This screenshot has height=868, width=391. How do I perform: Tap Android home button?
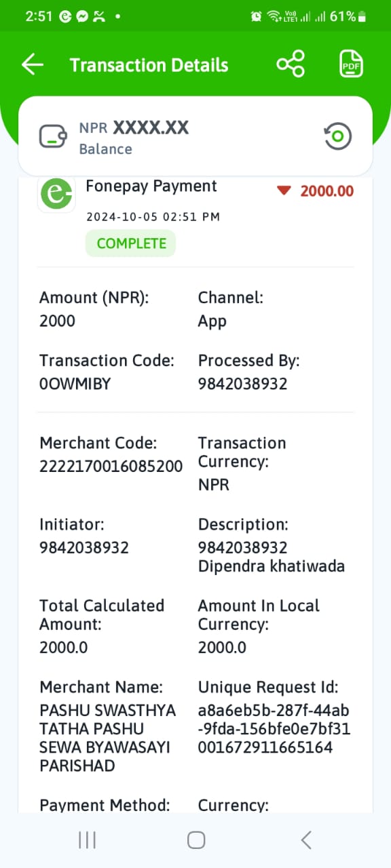(x=196, y=840)
